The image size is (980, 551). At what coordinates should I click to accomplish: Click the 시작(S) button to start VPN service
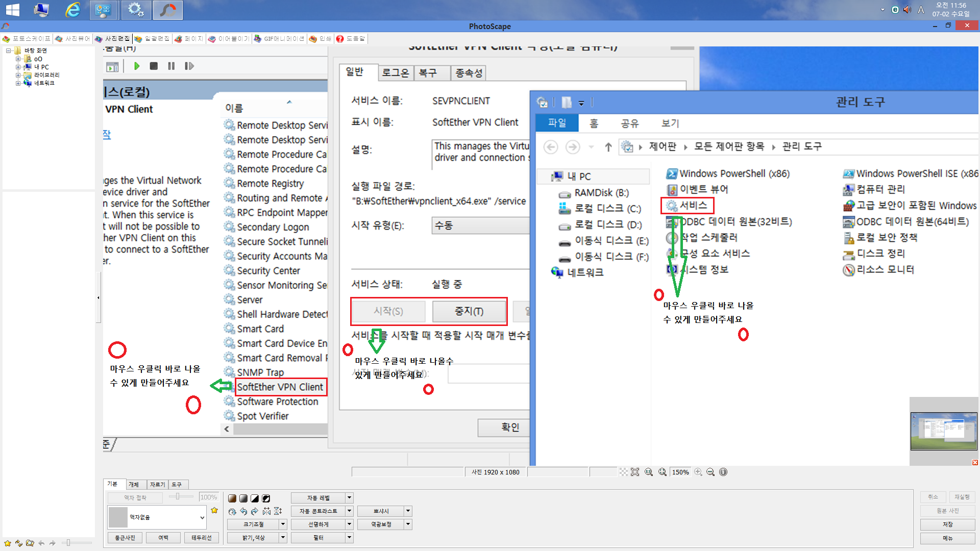388,311
